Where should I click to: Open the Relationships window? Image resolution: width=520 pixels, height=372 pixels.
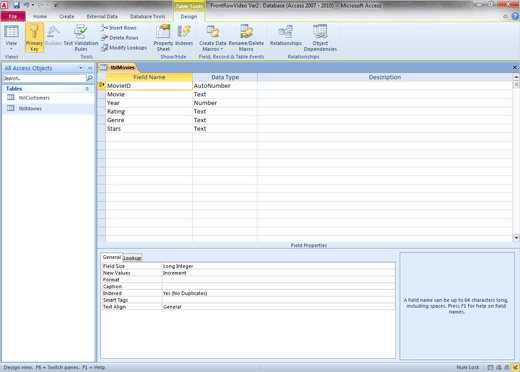click(286, 35)
